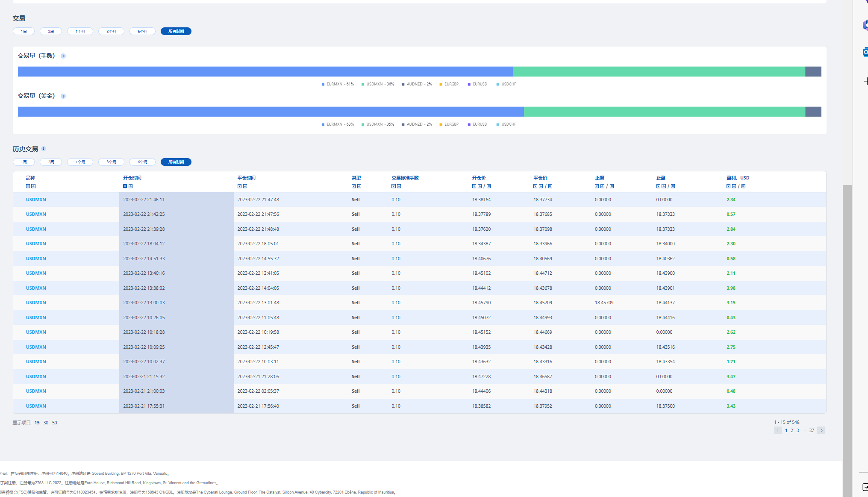Select 1周 period in 历史交易 section
Screen dimensions: 868x497
[x=24, y=162]
